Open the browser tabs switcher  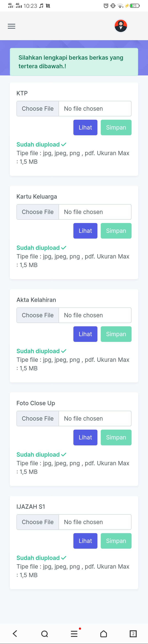[133, 634]
